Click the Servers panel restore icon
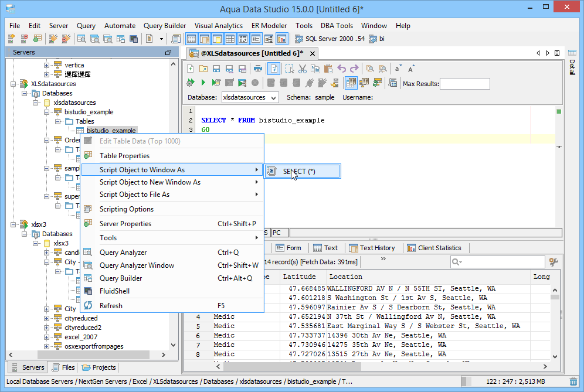Screen dimensions: 584x392 pos(168,53)
